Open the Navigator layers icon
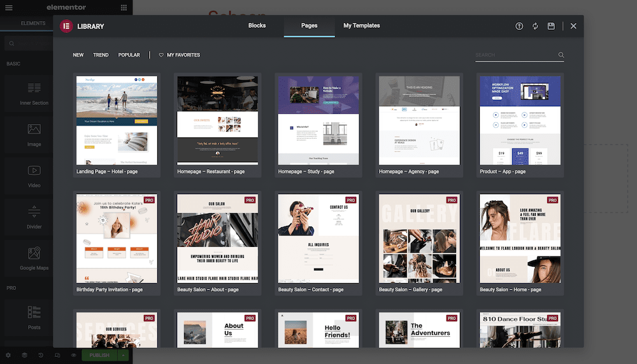Screen dimensions: 637x364 (24, 355)
